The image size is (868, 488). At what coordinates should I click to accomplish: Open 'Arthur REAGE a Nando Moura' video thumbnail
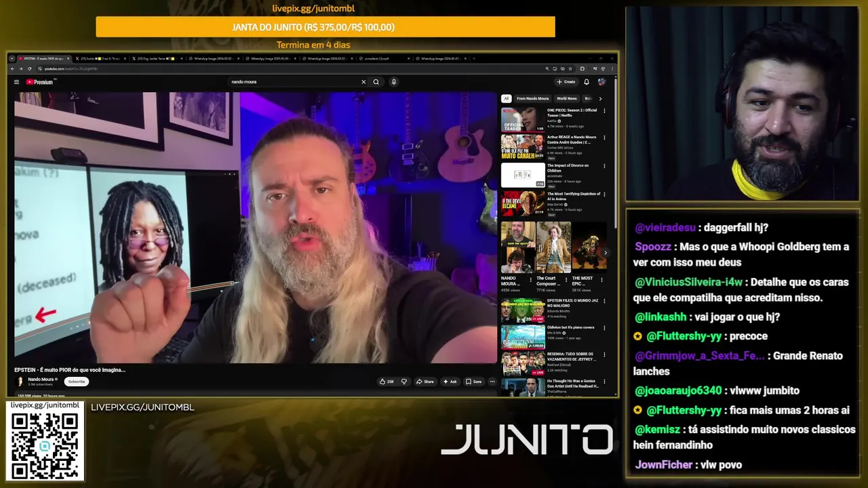point(523,148)
